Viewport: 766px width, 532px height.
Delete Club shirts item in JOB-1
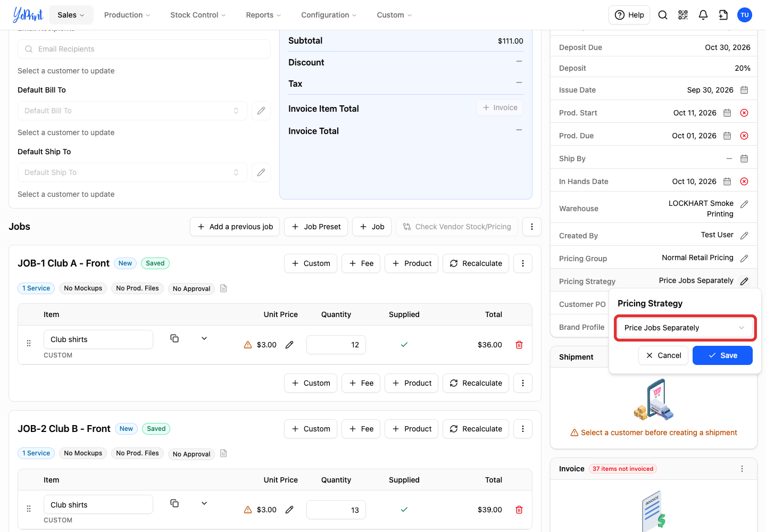[519, 345]
